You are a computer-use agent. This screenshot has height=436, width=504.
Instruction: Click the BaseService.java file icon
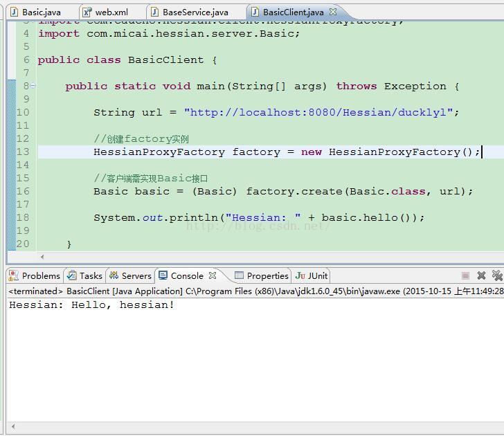(154, 12)
